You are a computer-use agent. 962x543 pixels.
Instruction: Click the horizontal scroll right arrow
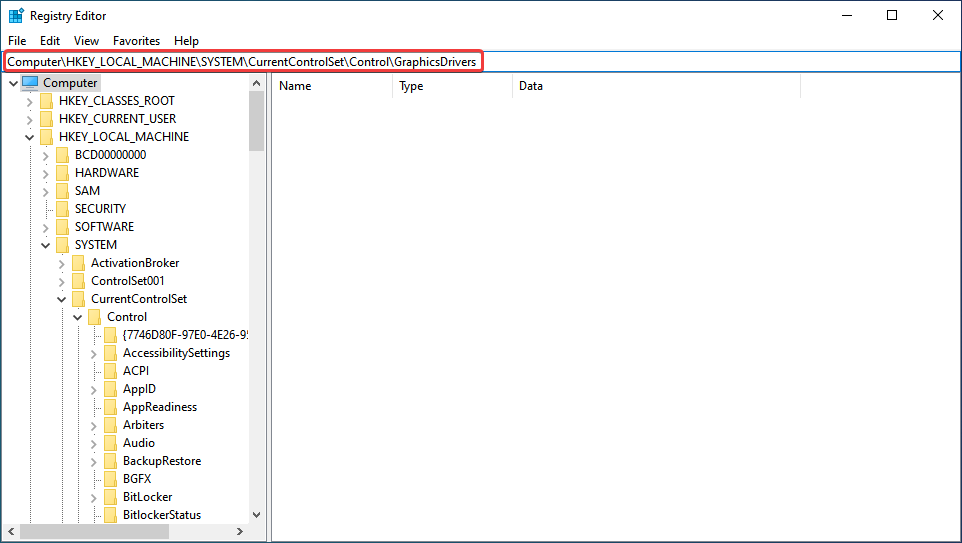click(x=240, y=531)
